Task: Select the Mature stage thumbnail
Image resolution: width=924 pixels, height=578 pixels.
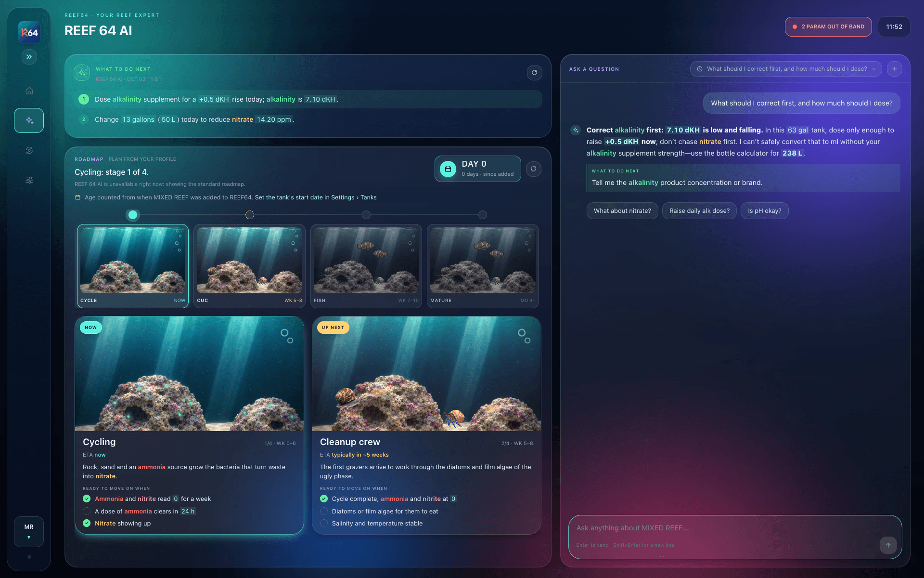Action: click(x=483, y=266)
